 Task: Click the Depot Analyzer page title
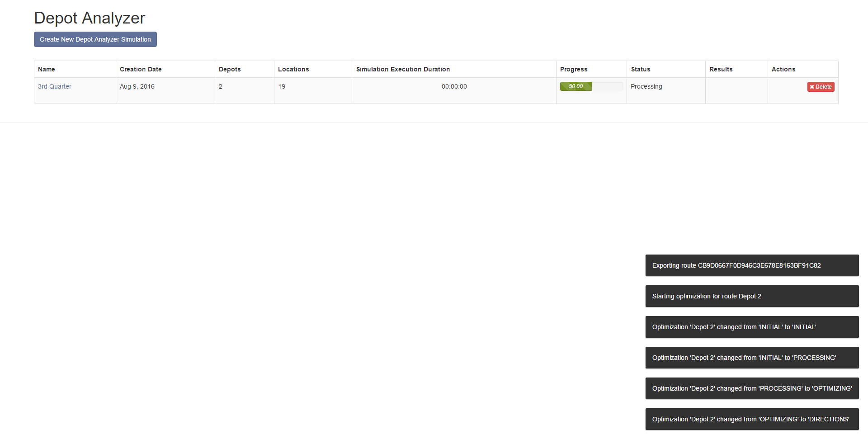(89, 18)
